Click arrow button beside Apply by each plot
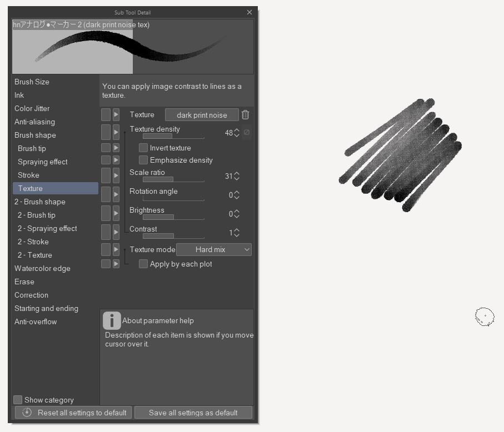Image resolution: width=504 pixels, height=432 pixels. 116,264
